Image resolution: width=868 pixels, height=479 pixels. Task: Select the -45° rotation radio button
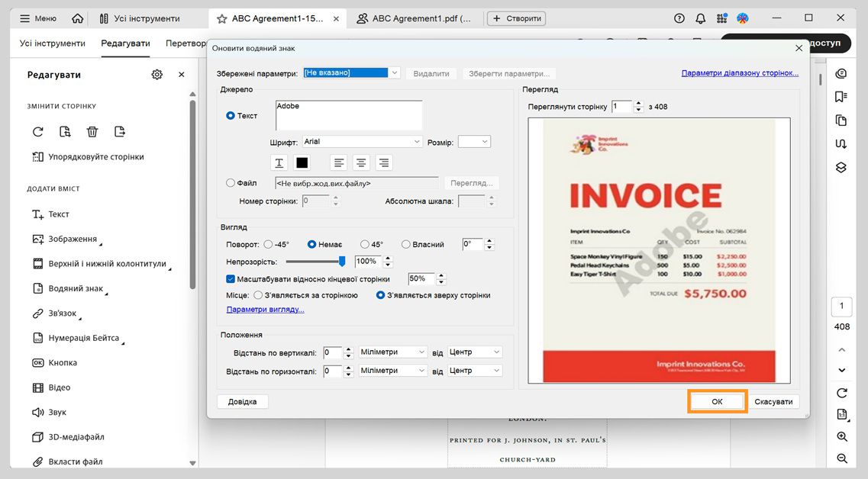(x=268, y=245)
